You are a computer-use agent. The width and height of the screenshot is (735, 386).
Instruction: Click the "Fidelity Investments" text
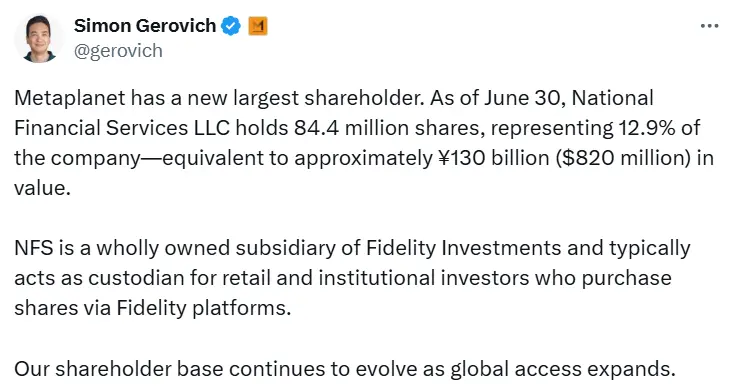point(463,248)
